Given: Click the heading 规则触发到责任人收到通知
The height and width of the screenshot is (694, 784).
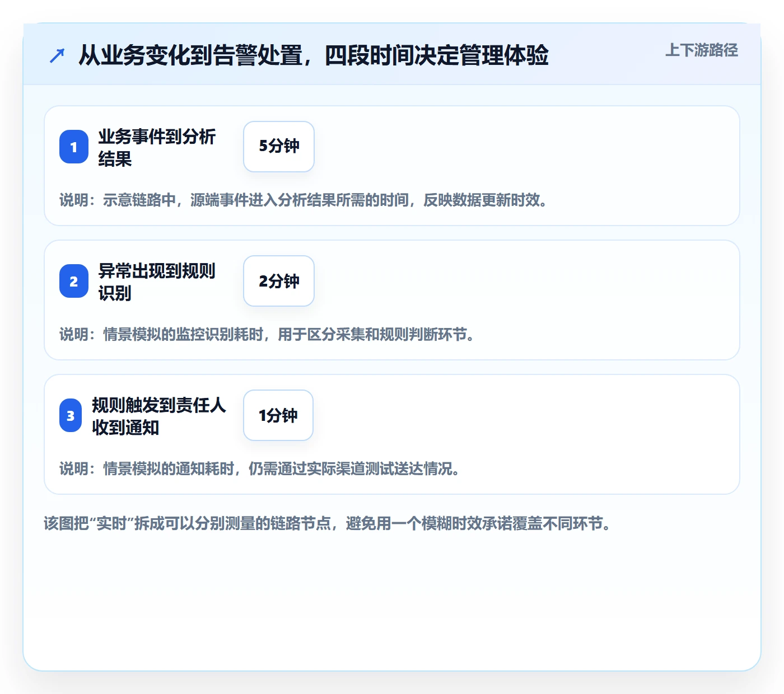Looking at the screenshot, I should [159, 416].
